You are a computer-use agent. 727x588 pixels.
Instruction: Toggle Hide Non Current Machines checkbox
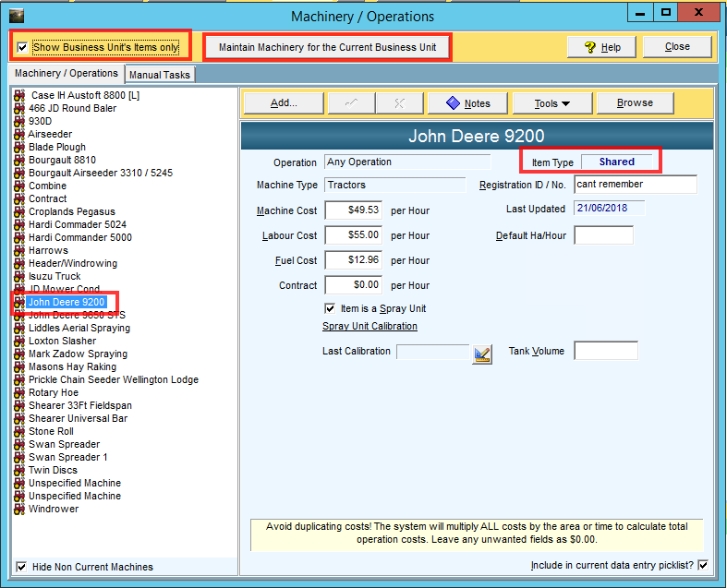point(22,567)
